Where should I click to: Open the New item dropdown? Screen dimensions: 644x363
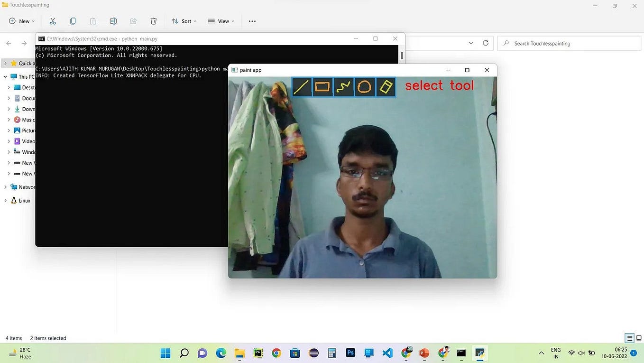coord(21,21)
